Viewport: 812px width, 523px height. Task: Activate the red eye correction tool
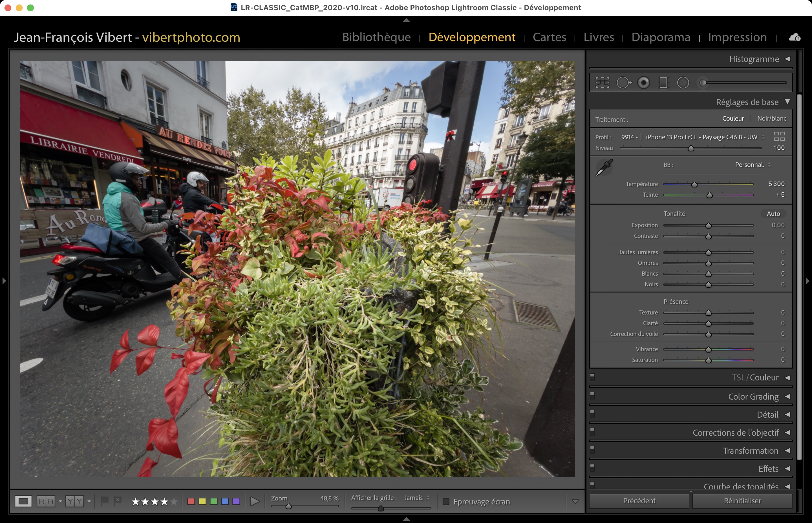(643, 83)
